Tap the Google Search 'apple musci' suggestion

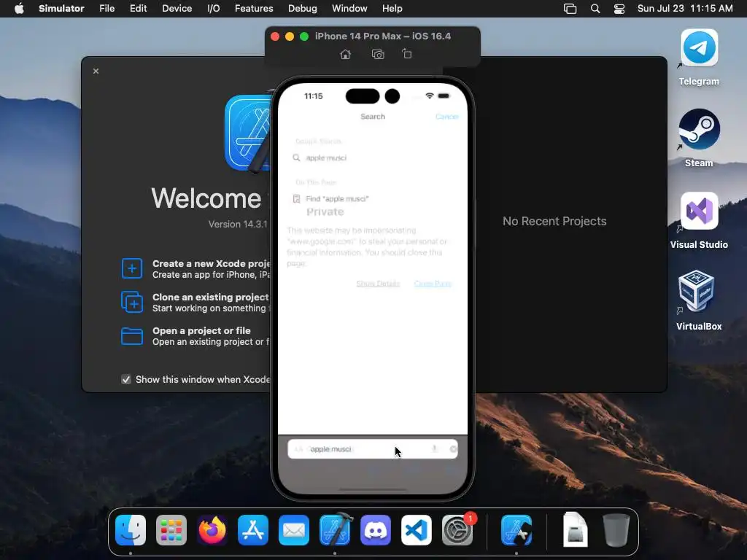click(x=373, y=157)
